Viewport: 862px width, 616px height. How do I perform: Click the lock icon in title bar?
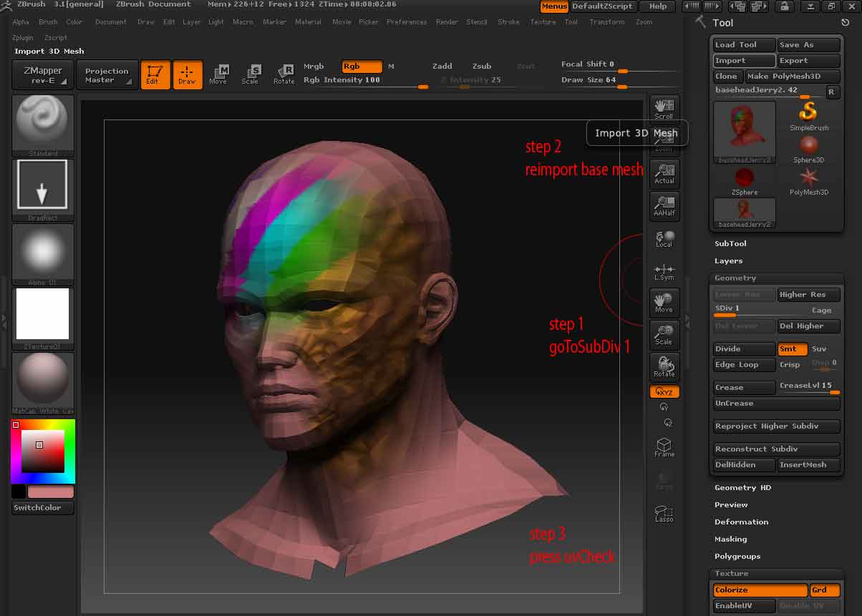pos(785,6)
